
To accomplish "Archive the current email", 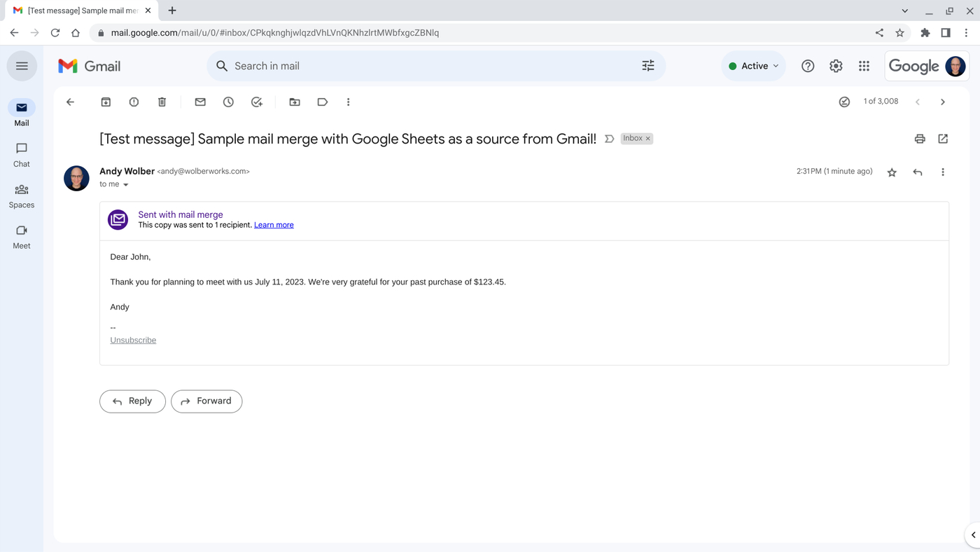I will point(105,102).
